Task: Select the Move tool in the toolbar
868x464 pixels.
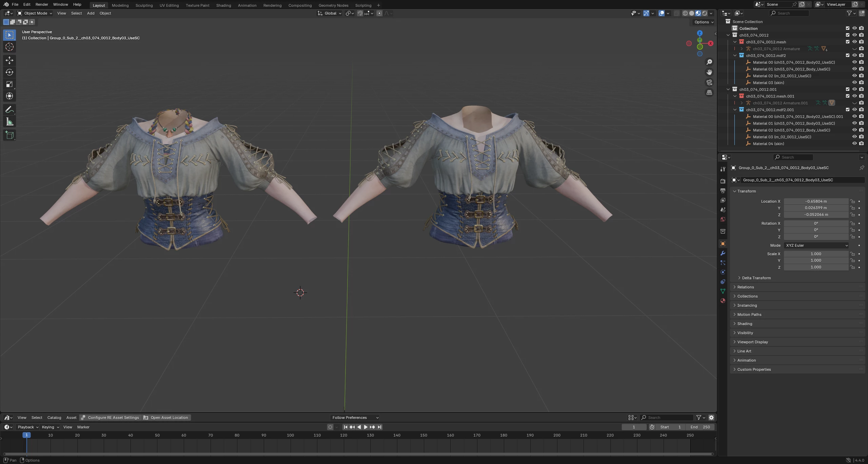Action: click(9, 60)
